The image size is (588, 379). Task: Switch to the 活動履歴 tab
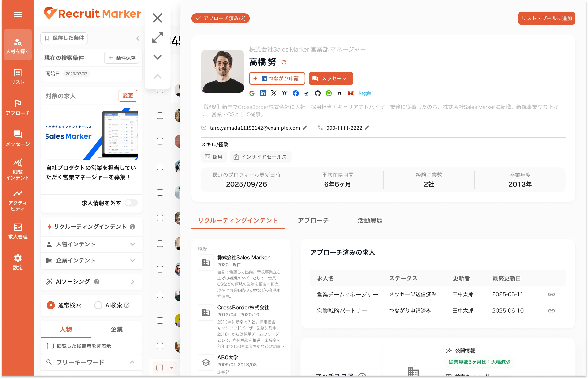tap(370, 220)
